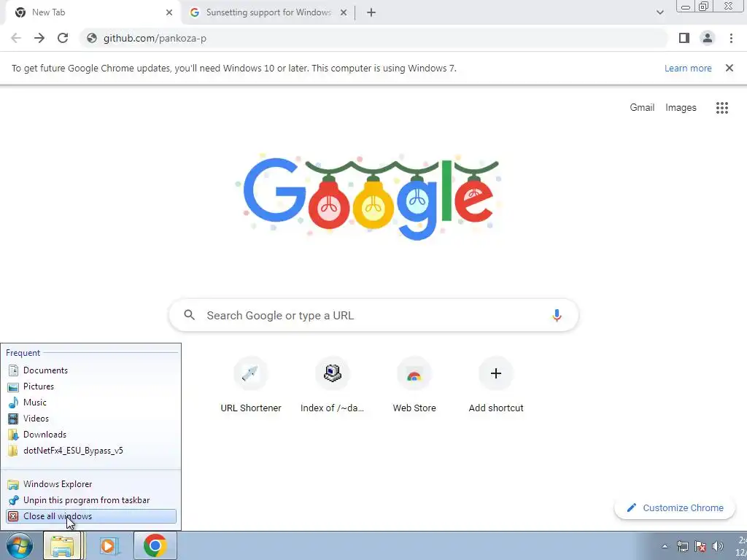The image size is (747, 560).
Task: Click the magnifier icon in the search box
Action: point(190,315)
